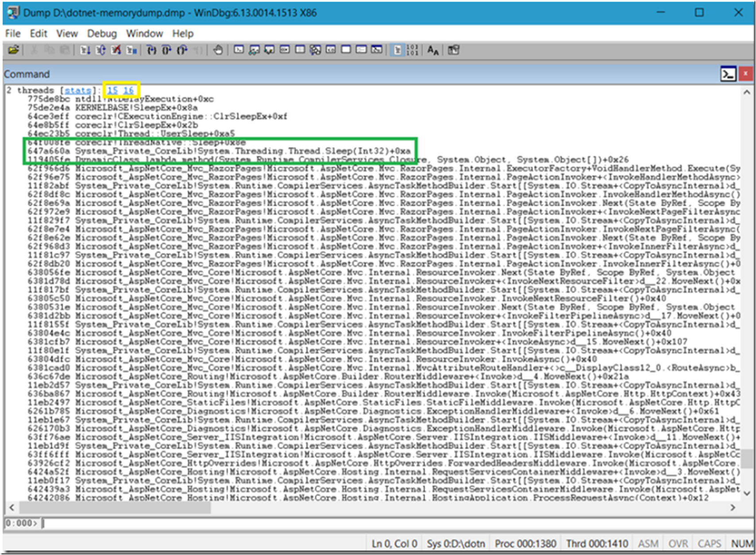756x555 pixels.
Task: Switch to Source Mode Off (101 icon)
Action: pyautogui.click(x=412, y=50)
